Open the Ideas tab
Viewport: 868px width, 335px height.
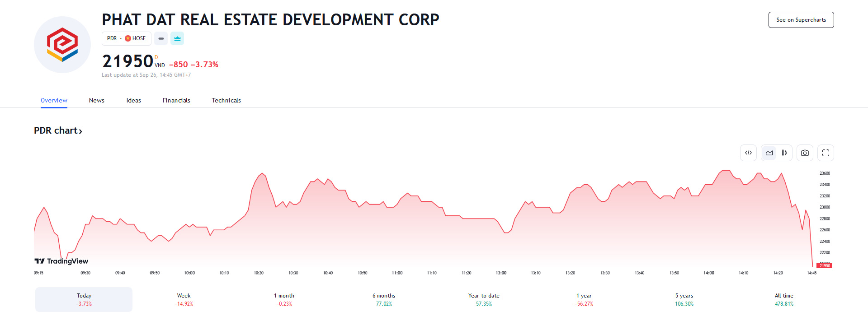(133, 100)
